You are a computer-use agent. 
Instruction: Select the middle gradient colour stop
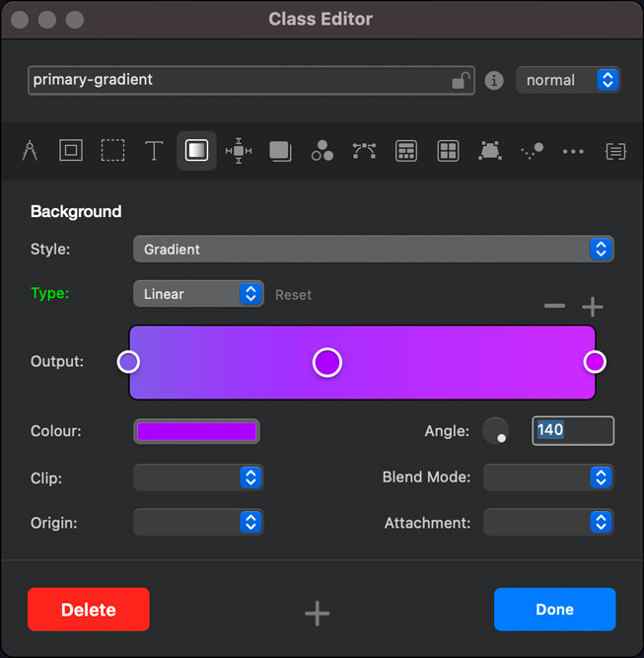click(x=327, y=362)
